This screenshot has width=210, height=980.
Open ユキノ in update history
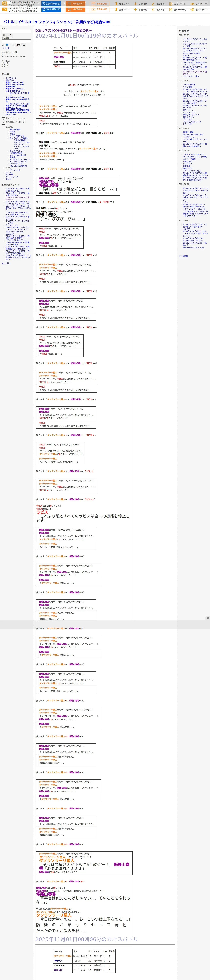[186, 202]
